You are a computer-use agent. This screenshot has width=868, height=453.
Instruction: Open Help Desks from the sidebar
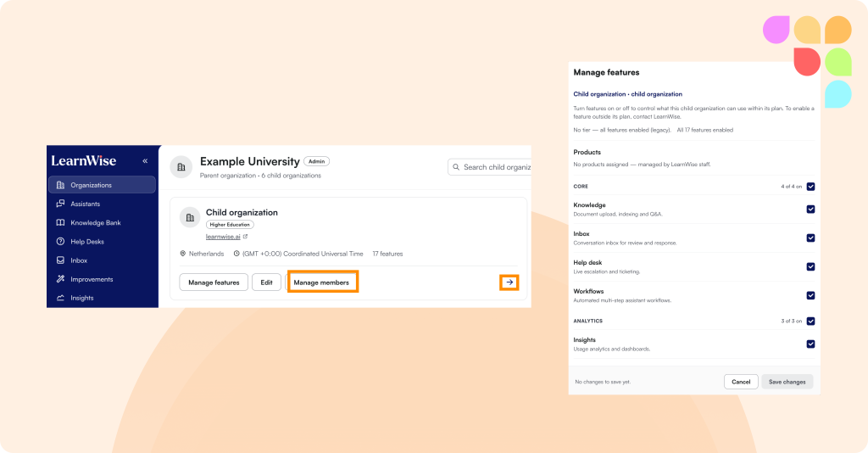pos(87,242)
